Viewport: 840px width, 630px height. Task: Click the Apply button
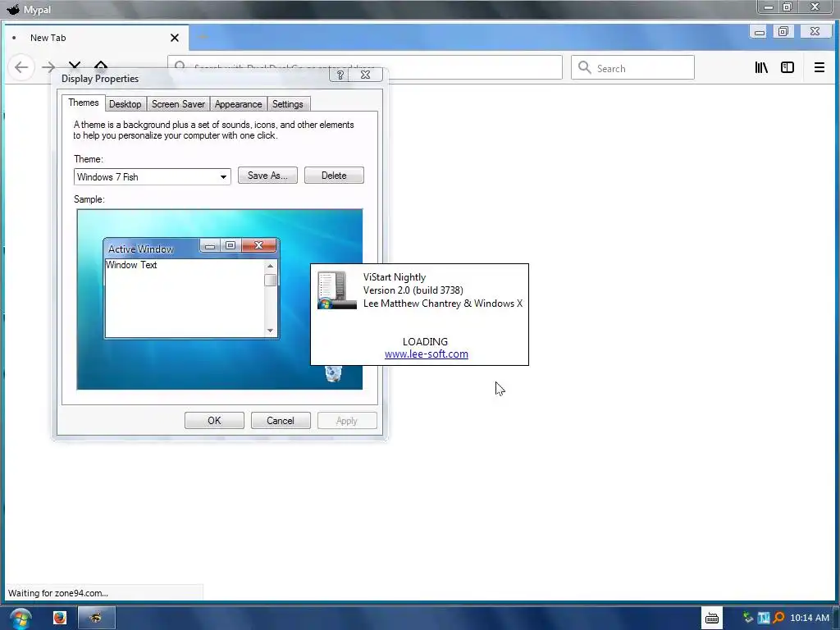(347, 421)
